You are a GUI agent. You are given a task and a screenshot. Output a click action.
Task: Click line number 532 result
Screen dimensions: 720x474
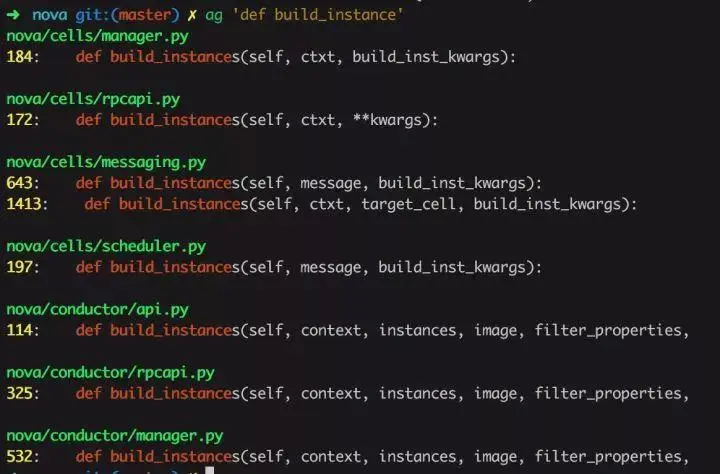pos(19,457)
